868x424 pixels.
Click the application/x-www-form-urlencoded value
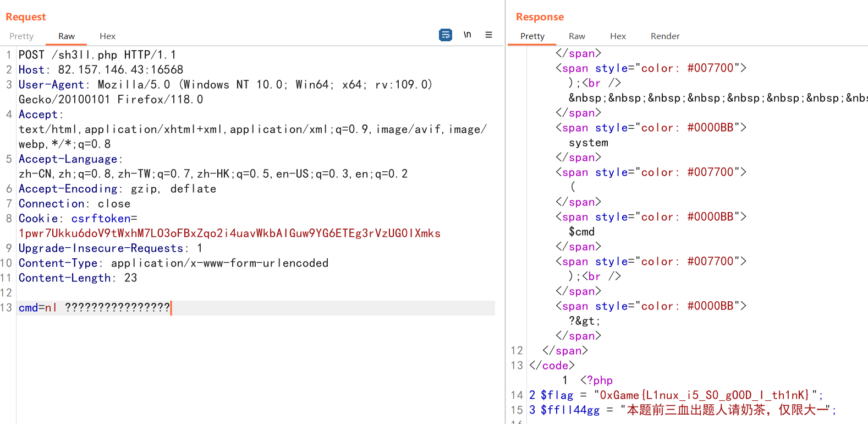219,263
